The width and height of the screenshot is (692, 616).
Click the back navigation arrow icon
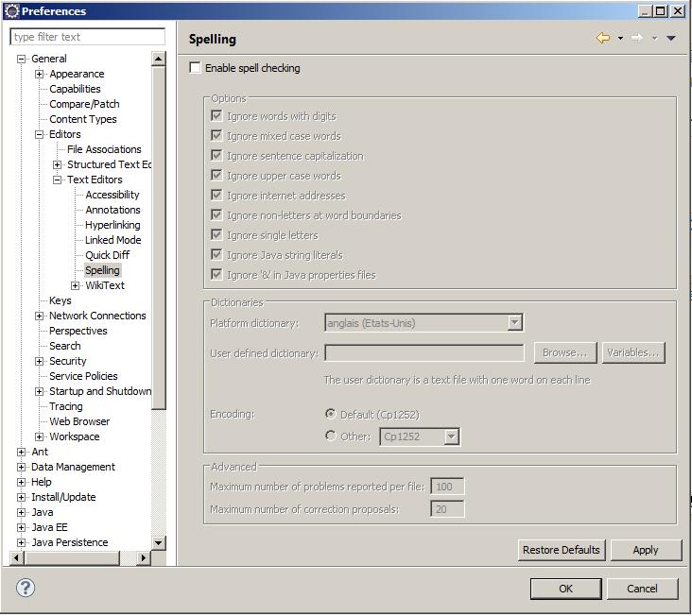point(602,39)
